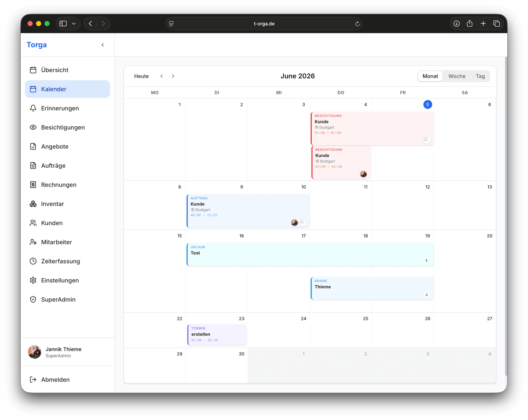Open a new Safari tab with plus
The image size is (528, 420).
pos(483,24)
